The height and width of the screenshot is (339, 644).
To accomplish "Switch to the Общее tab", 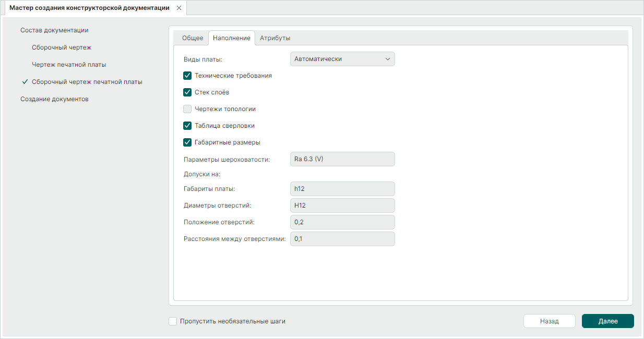I will 192,38.
